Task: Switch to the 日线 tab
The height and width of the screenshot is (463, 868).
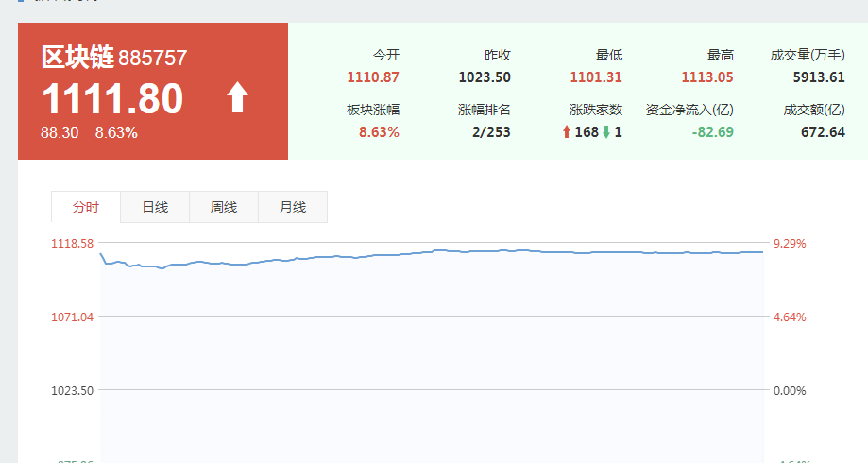Action: [x=155, y=207]
